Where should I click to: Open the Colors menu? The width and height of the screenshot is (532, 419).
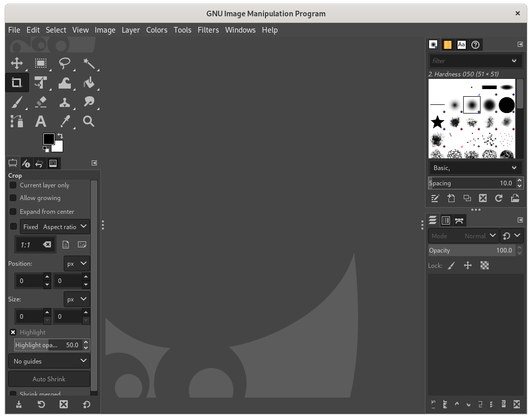point(157,30)
